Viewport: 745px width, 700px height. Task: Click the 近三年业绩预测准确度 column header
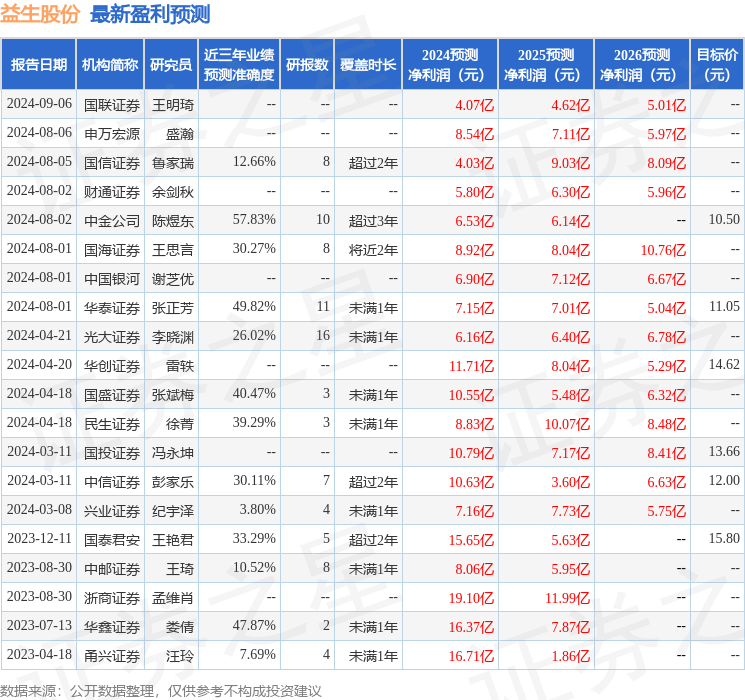239,64
